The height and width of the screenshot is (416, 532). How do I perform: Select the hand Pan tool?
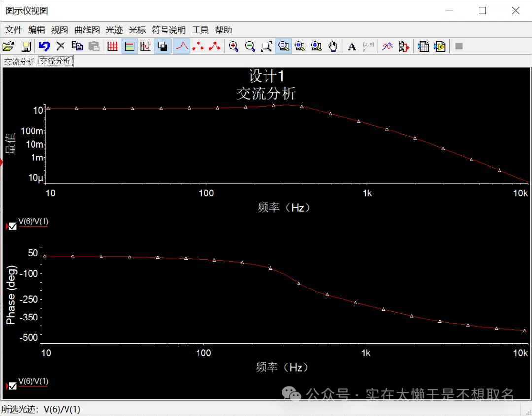333,46
